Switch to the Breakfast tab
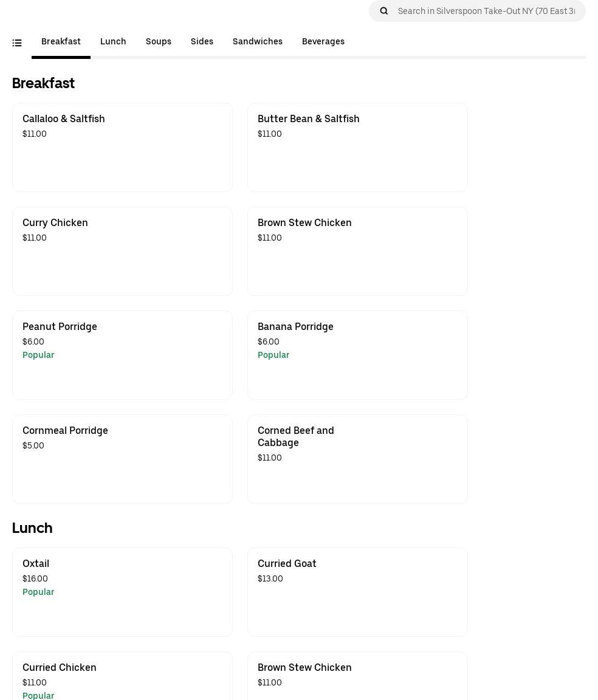Screen dimensions: 598x700 (x=61, y=41)
